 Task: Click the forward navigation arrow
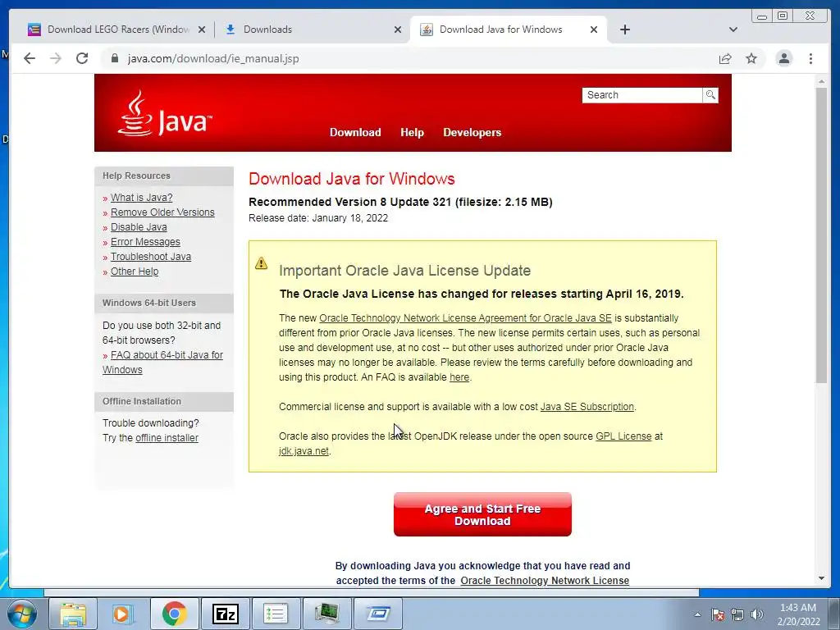point(56,58)
